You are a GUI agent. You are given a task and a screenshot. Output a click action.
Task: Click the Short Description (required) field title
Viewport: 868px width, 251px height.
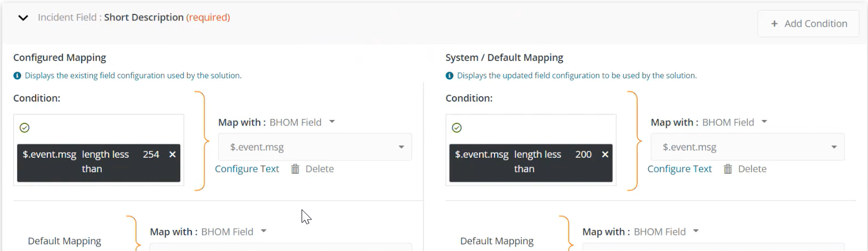(167, 17)
